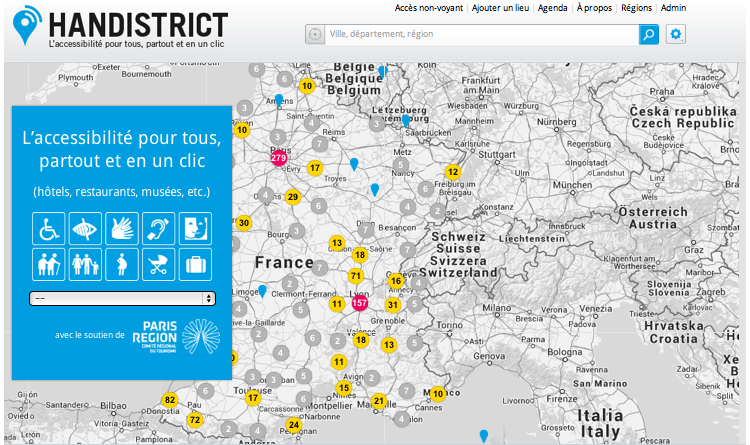Select the suitcase luggage icon

coord(195,264)
